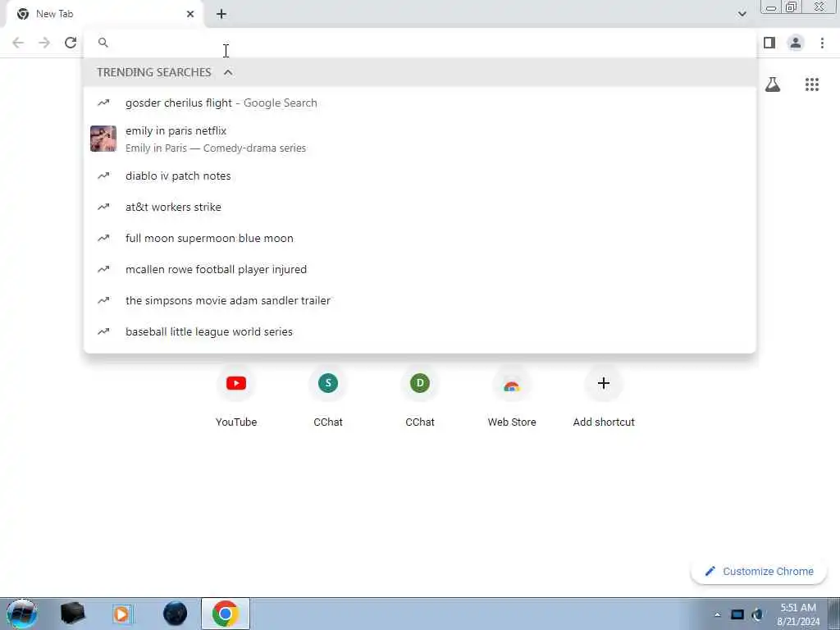
Task: Open the Google apps grid
Action: 811,84
